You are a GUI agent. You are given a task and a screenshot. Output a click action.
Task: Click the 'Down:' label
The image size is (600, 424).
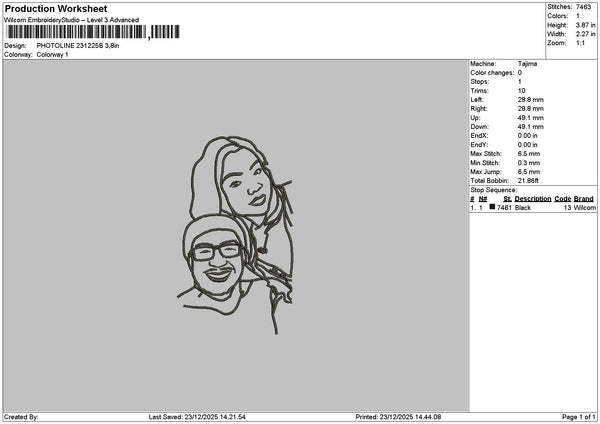(479, 127)
